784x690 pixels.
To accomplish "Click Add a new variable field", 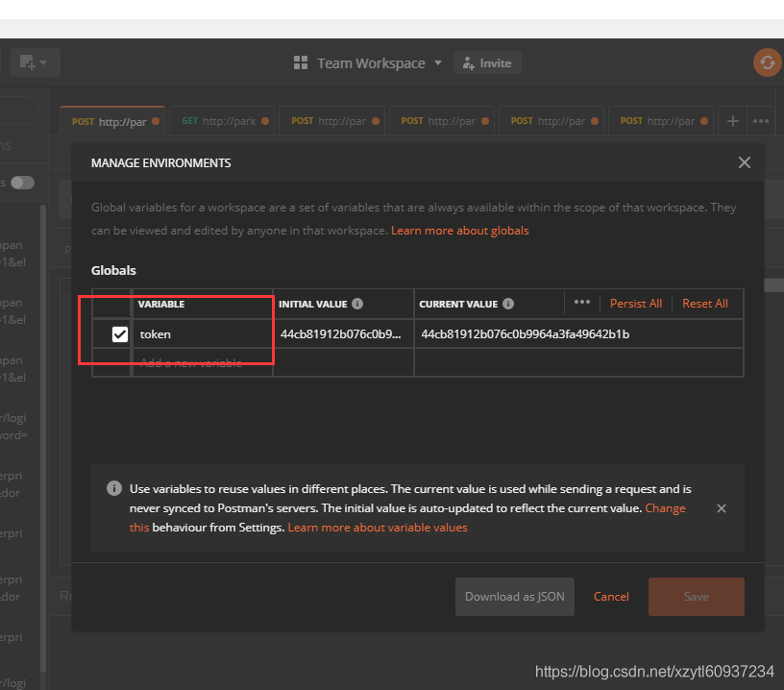I will [203, 362].
